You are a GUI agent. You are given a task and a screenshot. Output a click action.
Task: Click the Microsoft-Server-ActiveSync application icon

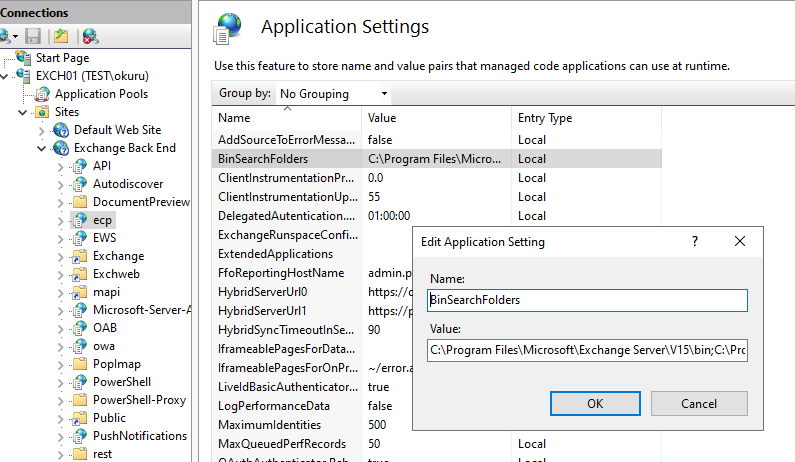pyautogui.click(x=80, y=310)
